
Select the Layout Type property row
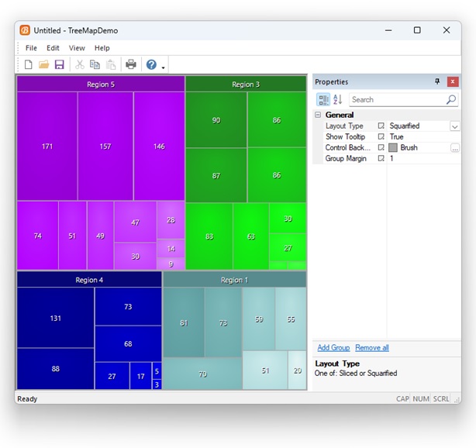point(391,126)
